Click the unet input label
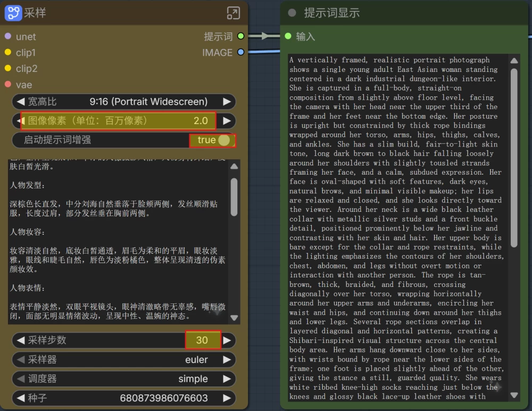 tap(26, 37)
